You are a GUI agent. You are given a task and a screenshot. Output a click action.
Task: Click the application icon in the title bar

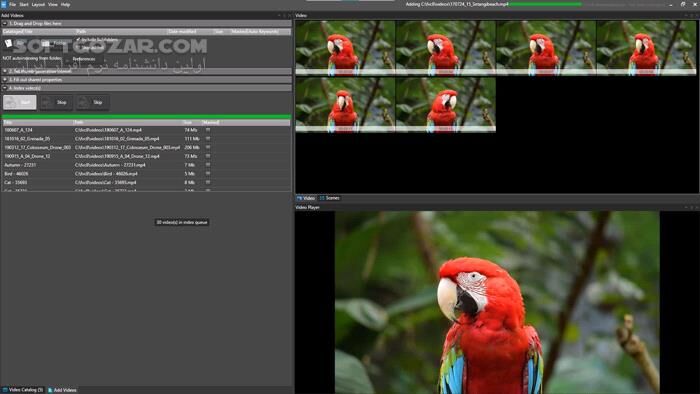click(4, 4)
